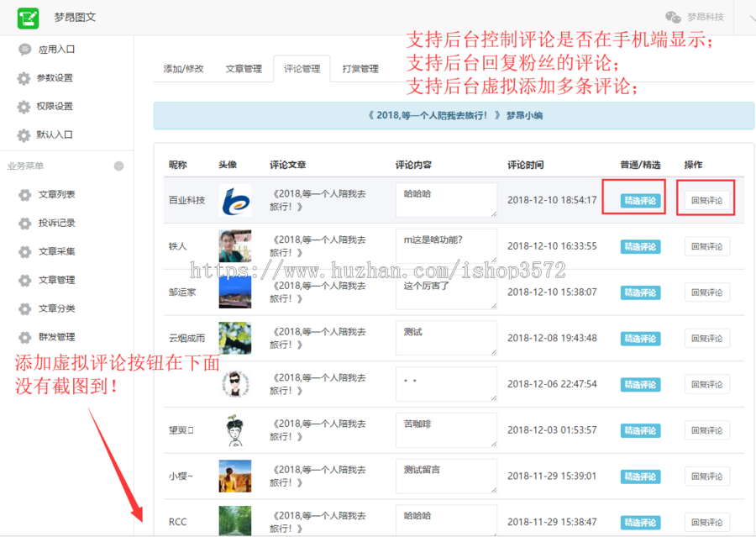
Task: Click 回复评论 for 小樱~'s comment
Action: 707,476
